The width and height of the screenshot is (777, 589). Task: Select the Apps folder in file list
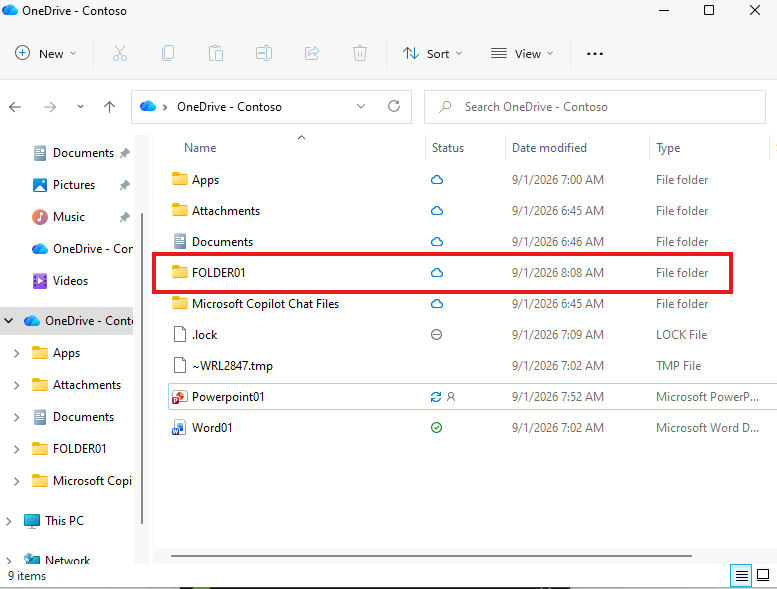click(205, 180)
